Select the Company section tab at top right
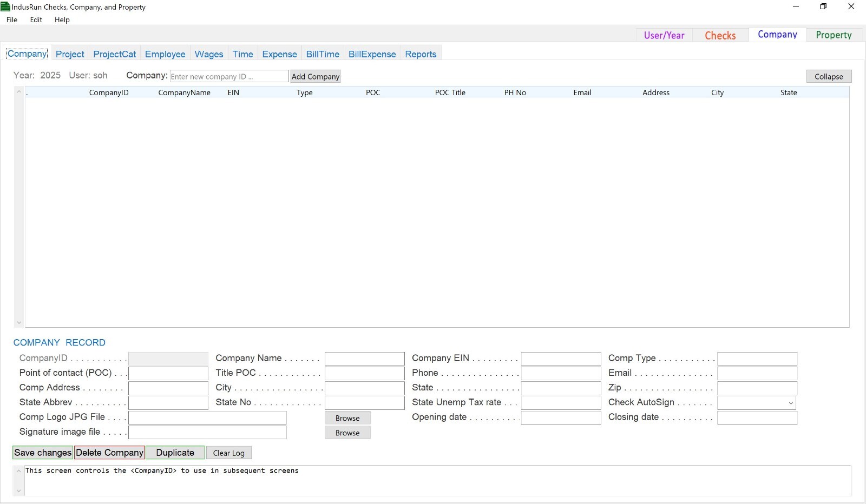 click(x=777, y=35)
